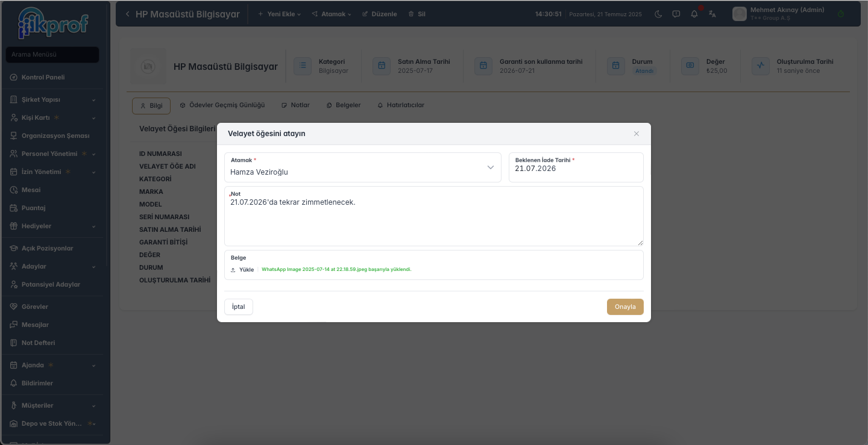This screenshot has width=868, height=445.
Task: Click the Açık Pozisyonlar graduation cap icon
Action: tap(14, 248)
